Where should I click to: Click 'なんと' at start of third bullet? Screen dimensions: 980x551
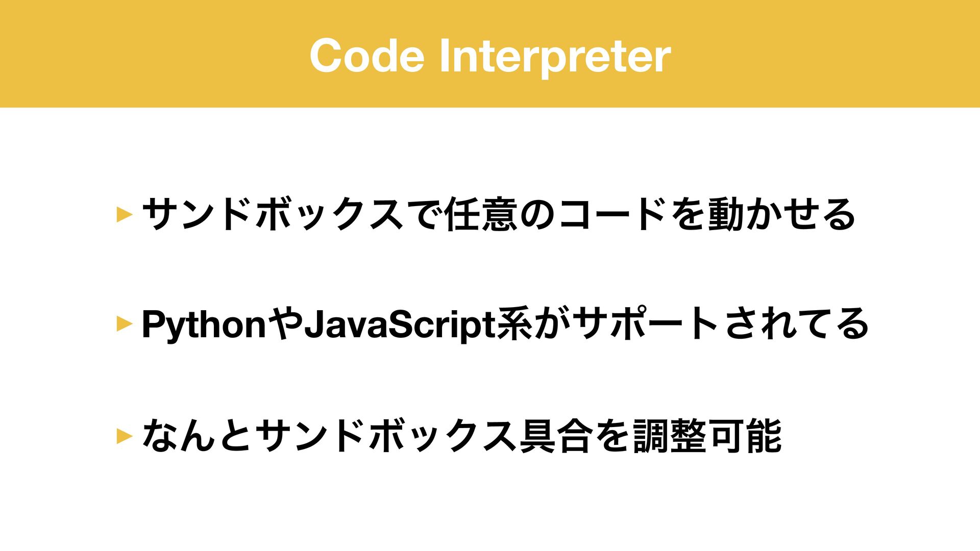tap(197, 436)
